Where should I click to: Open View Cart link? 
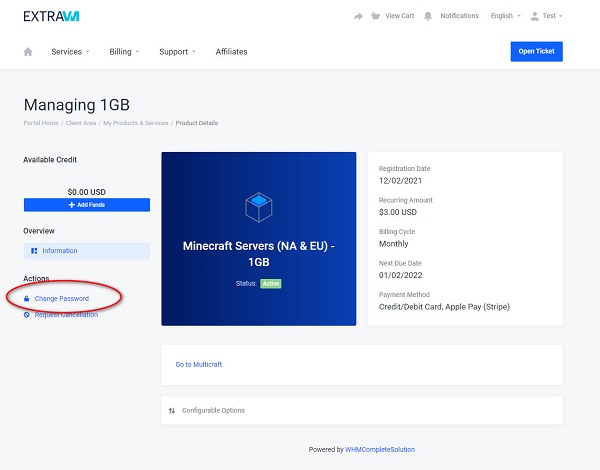click(x=399, y=16)
